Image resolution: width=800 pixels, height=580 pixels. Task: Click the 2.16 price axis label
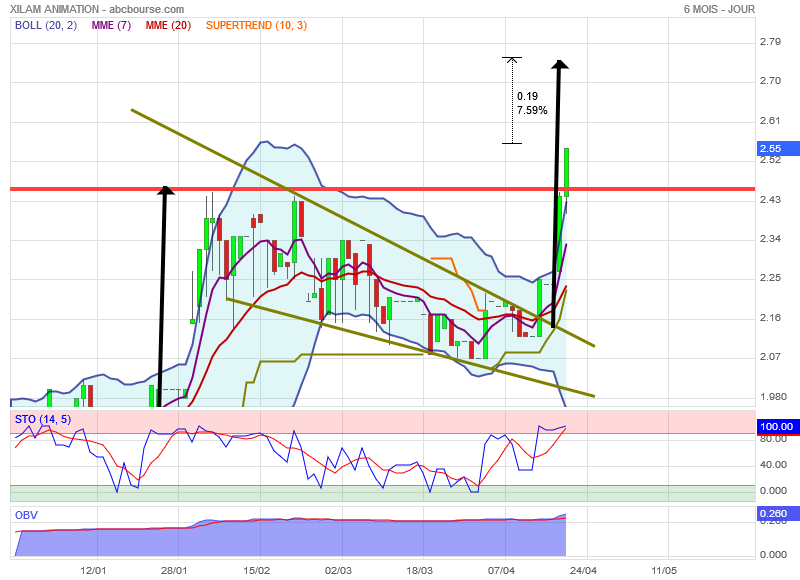[x=770, y=318]
